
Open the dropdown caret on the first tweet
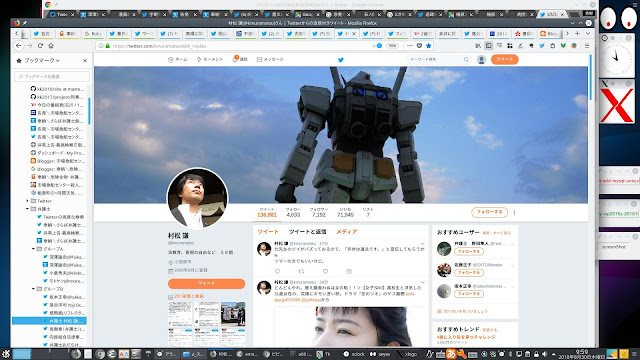click(x=422, y=244)
